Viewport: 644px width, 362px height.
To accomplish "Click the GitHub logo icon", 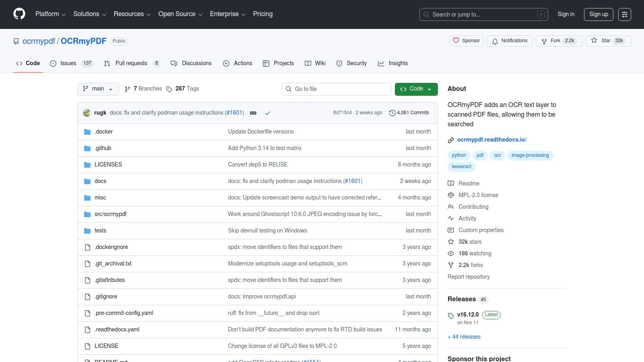I will point(19,14).
